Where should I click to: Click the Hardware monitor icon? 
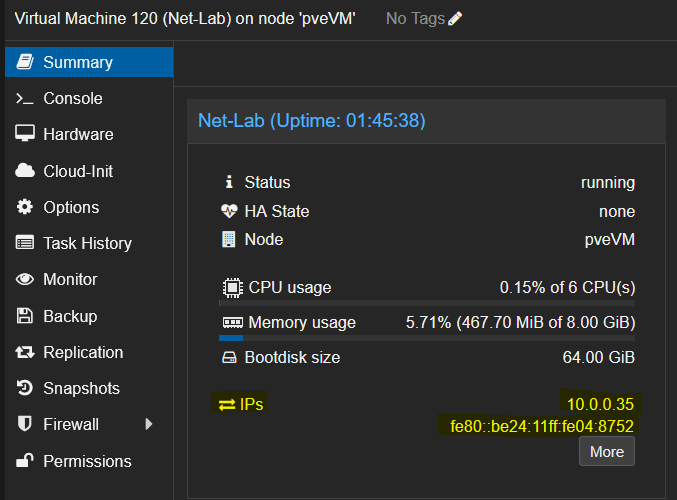(25, 133)
